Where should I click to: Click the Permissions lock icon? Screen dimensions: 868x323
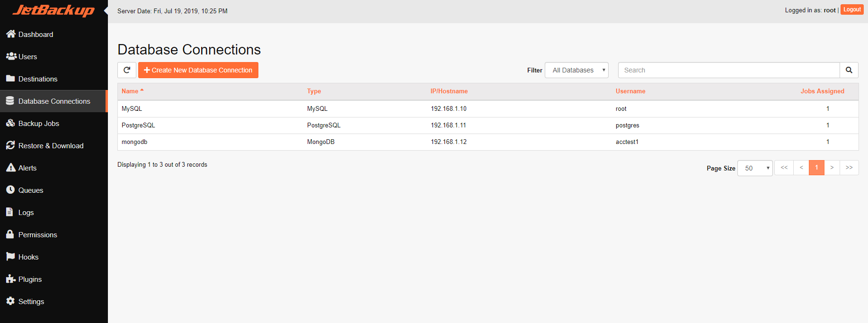[x=10, y=234]
